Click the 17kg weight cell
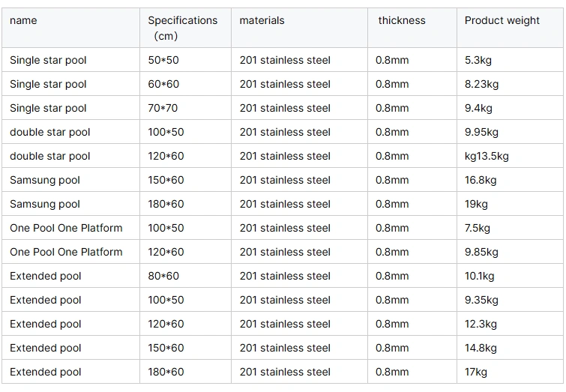 [476, 372]
